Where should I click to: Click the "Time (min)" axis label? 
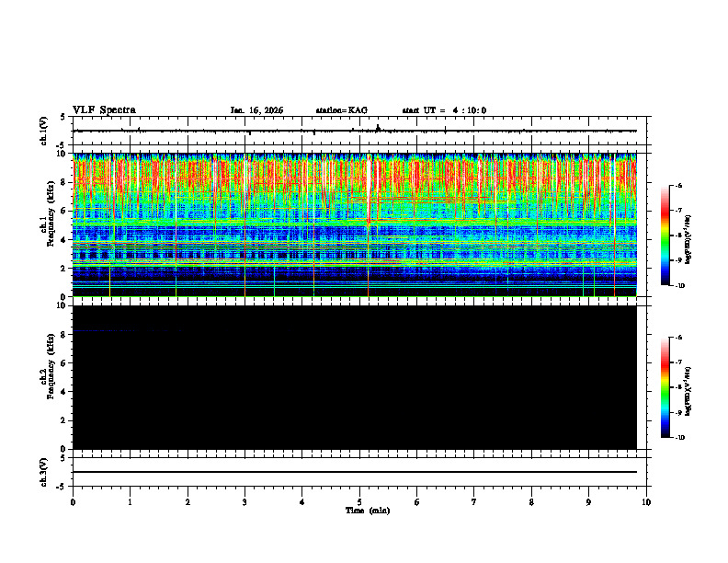(x=368, y=511)
